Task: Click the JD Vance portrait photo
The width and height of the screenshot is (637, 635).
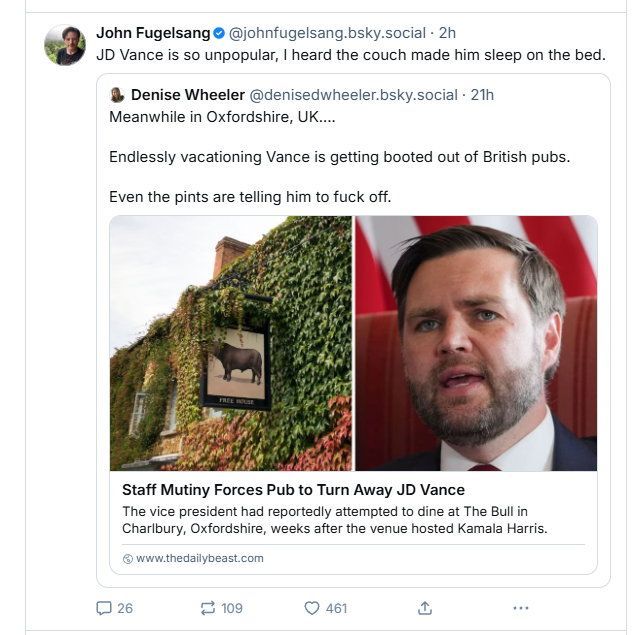Action: pyautogui.click(x=477, y=343)
